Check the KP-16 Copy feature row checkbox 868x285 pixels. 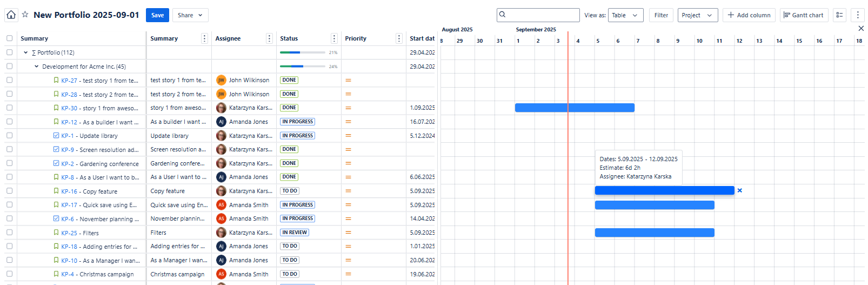[9, 191]
